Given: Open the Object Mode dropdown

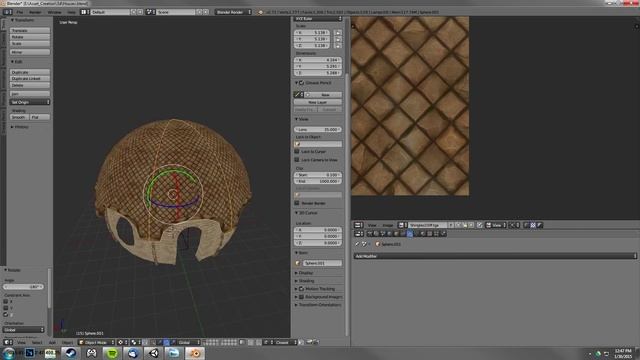Looking at the screenshot, I should coord(96,342).
